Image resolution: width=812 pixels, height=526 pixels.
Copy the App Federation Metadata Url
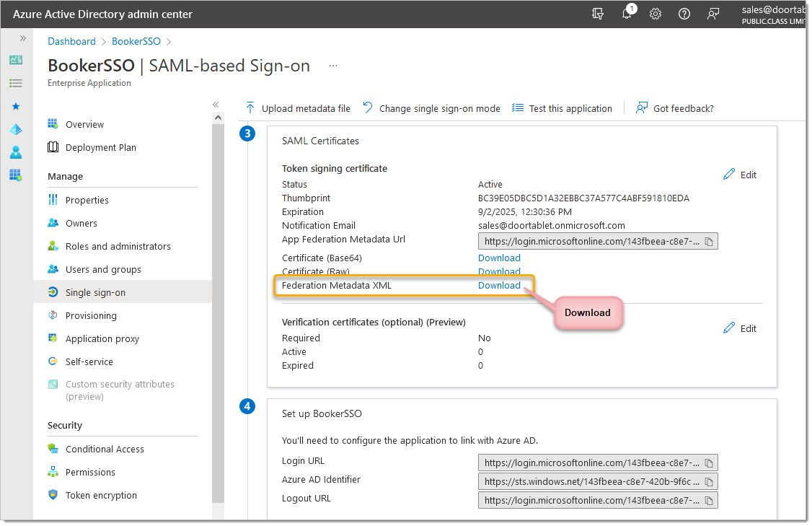click(708, 242)
